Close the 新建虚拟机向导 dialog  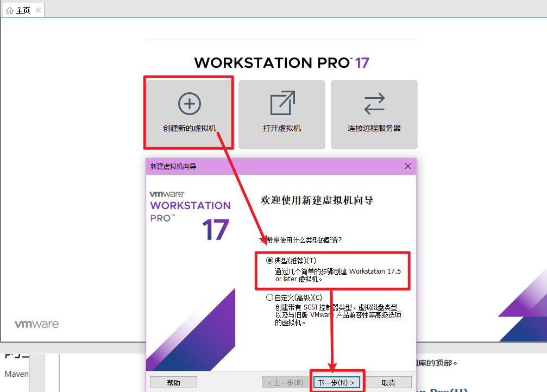click(x=408, y=166)
